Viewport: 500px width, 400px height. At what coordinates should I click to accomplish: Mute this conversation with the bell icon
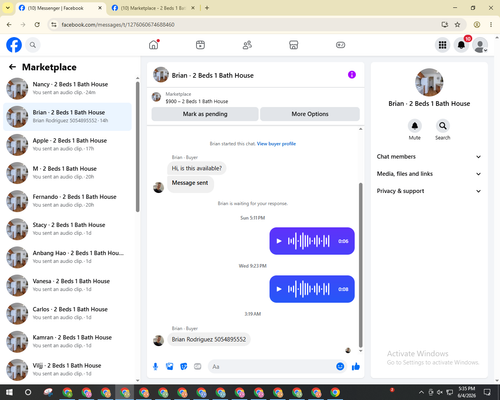(415, 126)
